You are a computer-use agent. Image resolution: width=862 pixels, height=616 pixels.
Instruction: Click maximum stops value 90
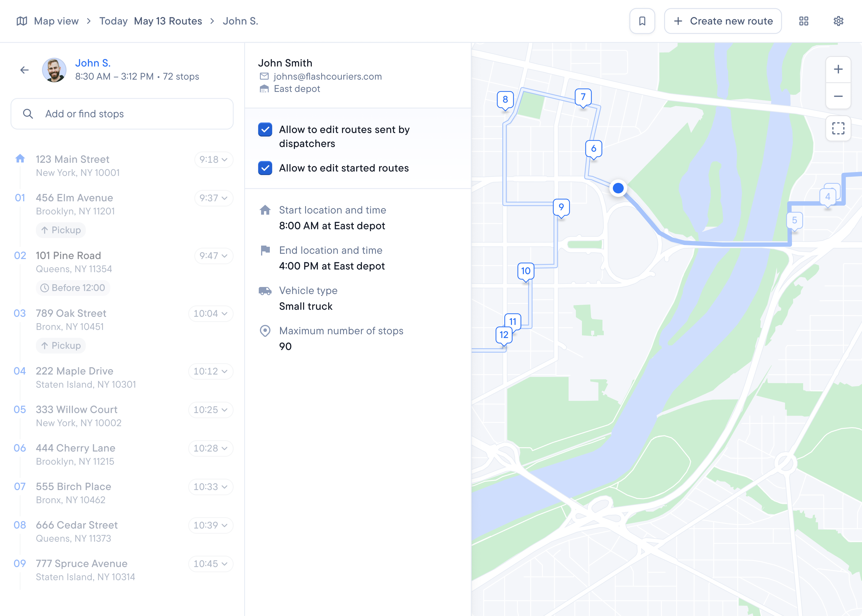[x=285, y=346]
